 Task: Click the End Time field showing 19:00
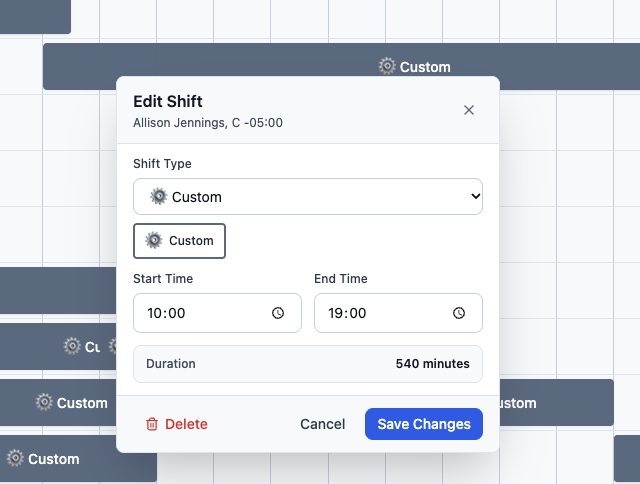tap(398, 313)
